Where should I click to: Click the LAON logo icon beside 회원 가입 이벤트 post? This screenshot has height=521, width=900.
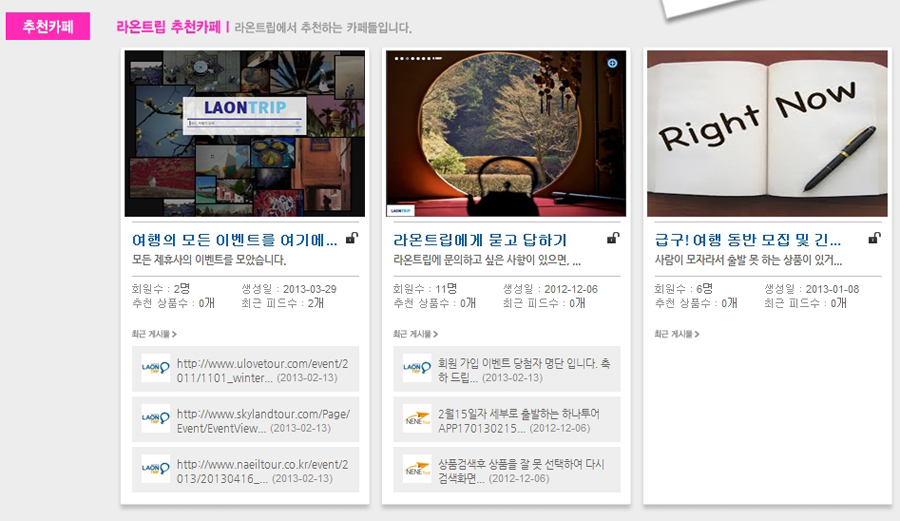click(417, 368)
